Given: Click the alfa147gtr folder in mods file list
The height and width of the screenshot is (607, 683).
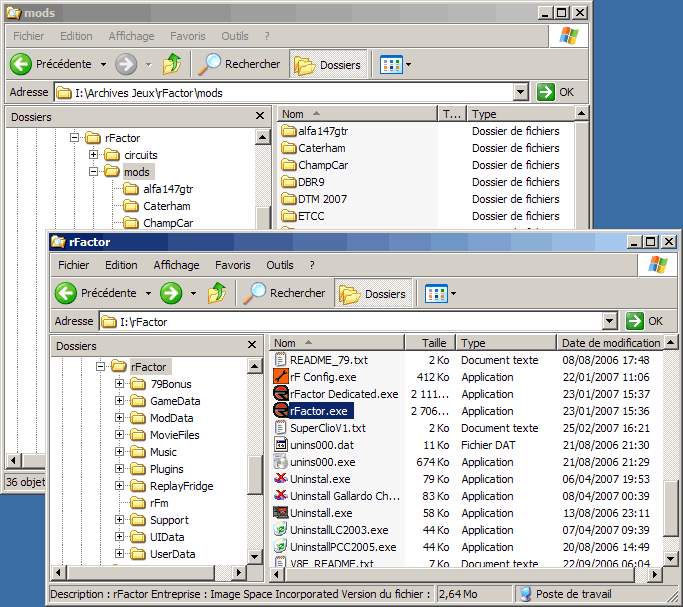Looking at the screenshot, I should tap(314, 131).
